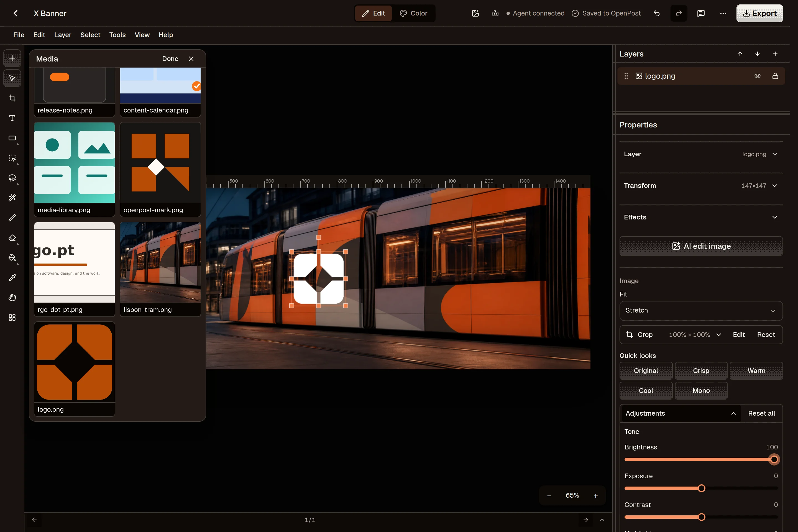
Task: Click the add image icon in top bar
Action: 476,13
